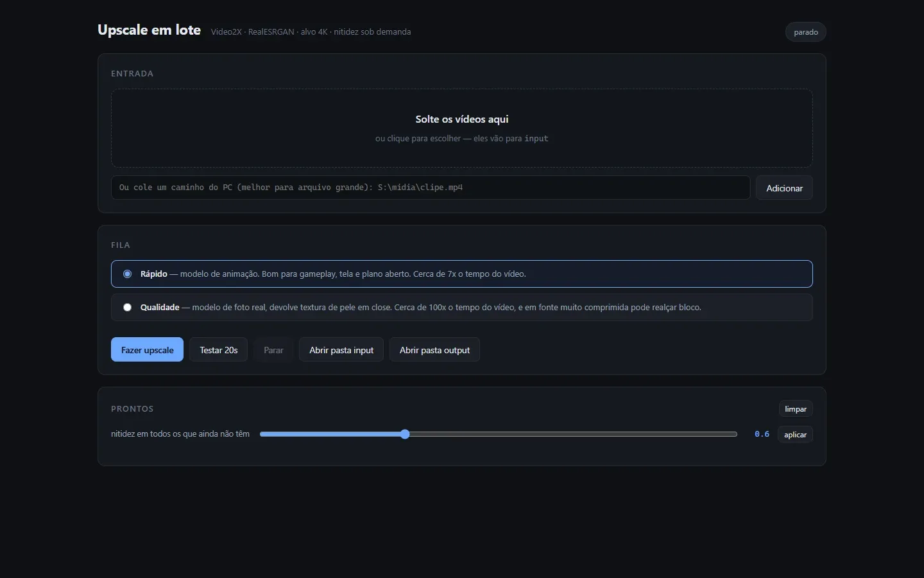The image size is (924, 578).
Task: Click the 'Upscale em lote' title
Action: point(150,30)
